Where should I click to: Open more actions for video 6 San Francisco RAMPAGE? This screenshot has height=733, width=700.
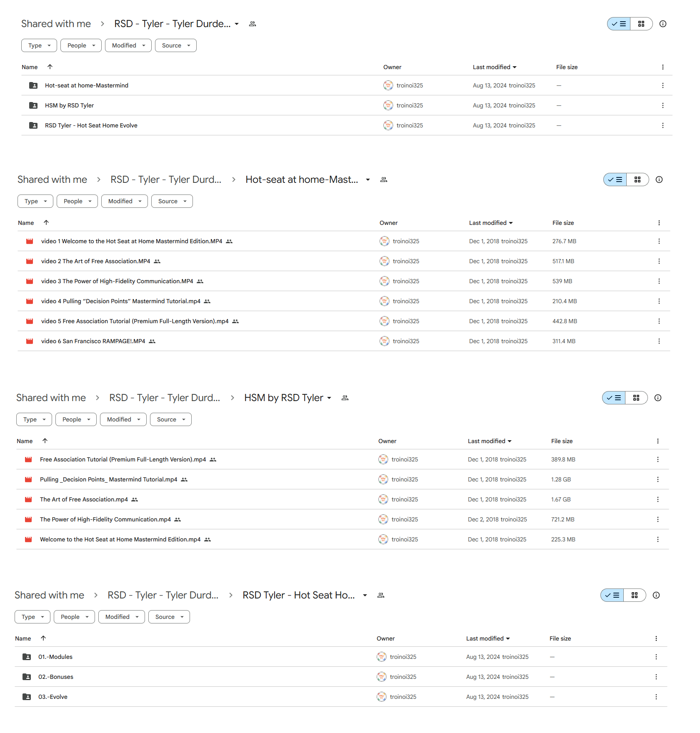click(x=659, y=341)
